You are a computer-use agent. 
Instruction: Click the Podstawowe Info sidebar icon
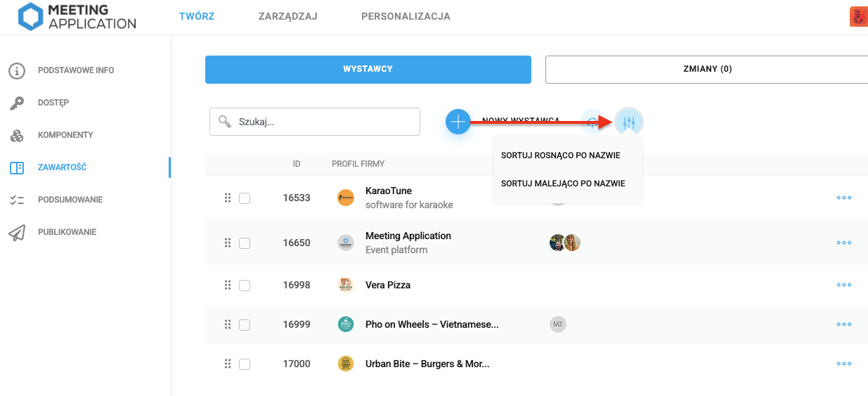[x=17, y=70]
